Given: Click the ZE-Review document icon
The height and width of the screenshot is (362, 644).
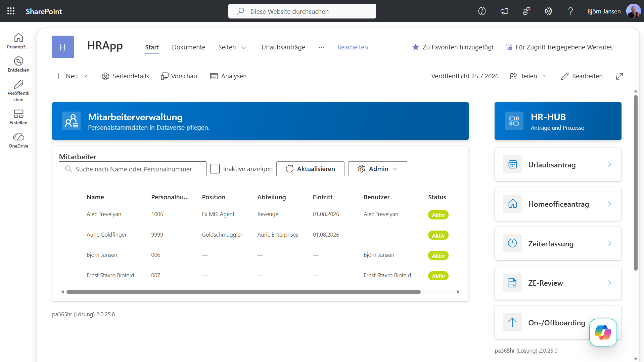Looking at the screenshot, I should (x=512, y=283).
